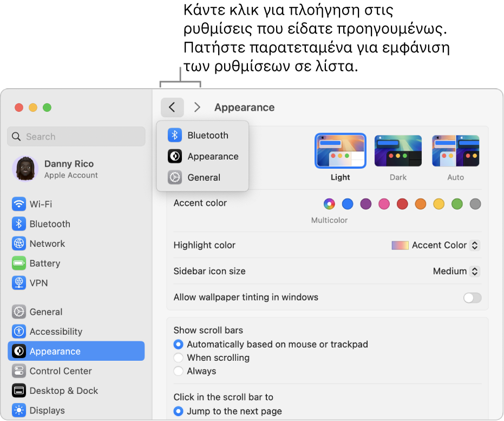The height and width of the screenshot is (421, 504).
Task: Click the Accessibility sidebar icon
Action: [x=19, y=331]
